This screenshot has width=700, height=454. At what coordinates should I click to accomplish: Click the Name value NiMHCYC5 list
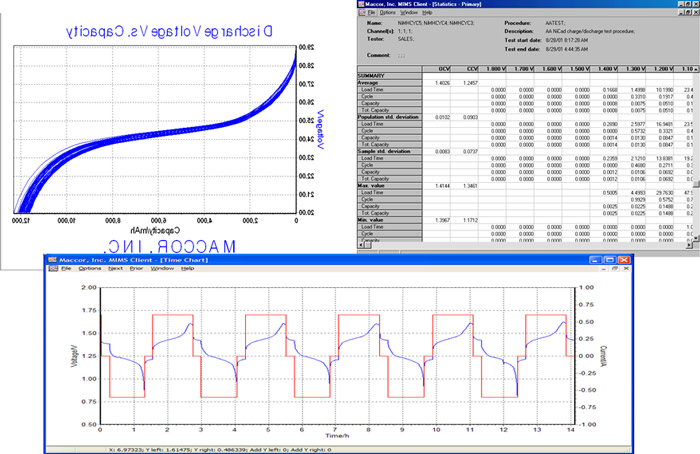tap(436, 23)
